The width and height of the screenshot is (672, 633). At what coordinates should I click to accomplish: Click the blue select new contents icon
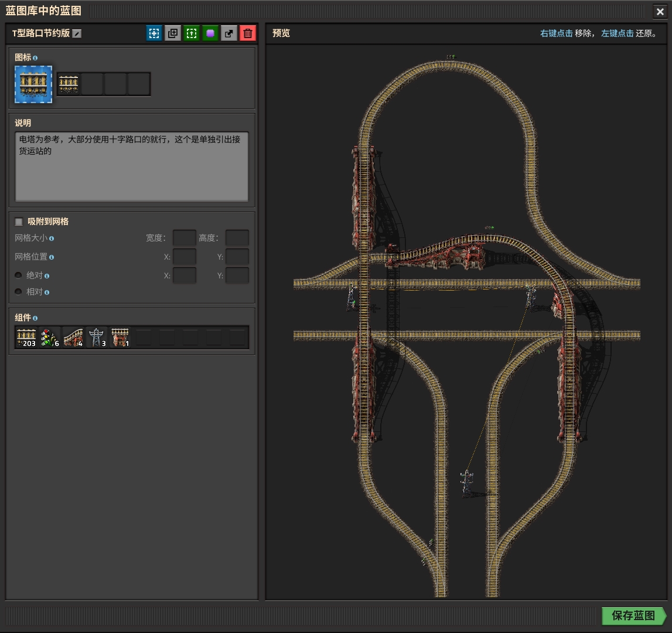pos(154,33)
